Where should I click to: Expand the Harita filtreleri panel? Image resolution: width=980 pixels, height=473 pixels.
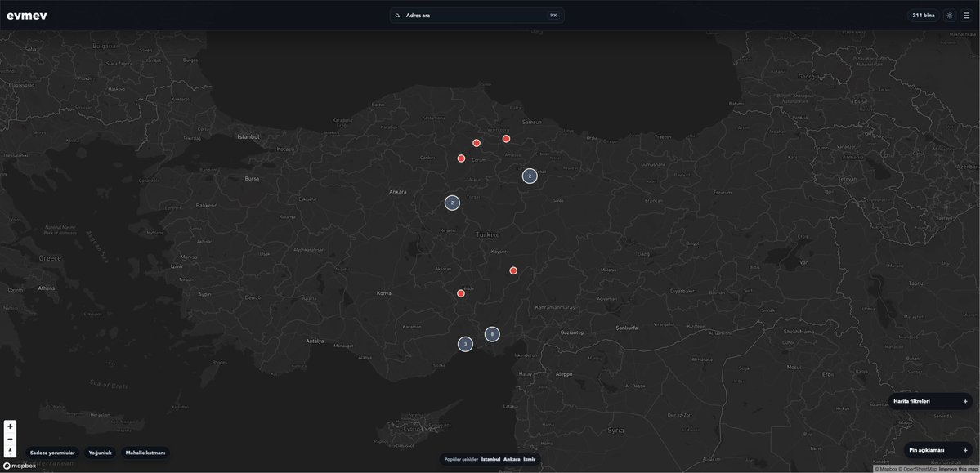[929, 400]
